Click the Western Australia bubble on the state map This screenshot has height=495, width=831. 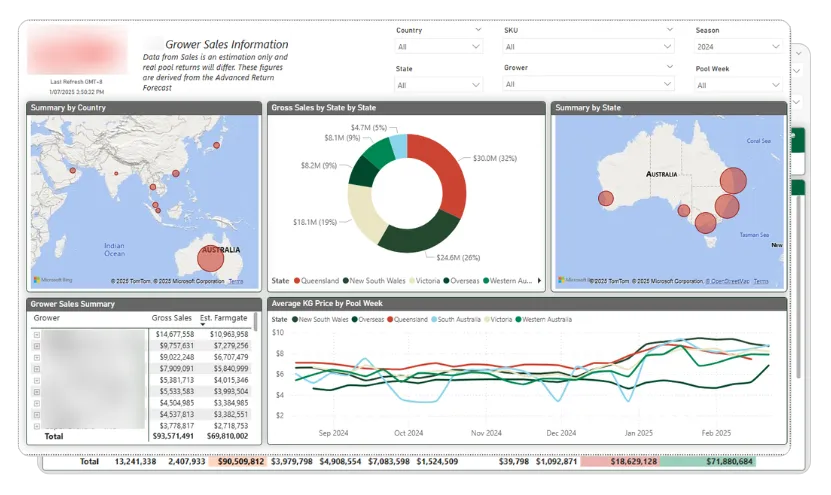[x=606, y=198]
